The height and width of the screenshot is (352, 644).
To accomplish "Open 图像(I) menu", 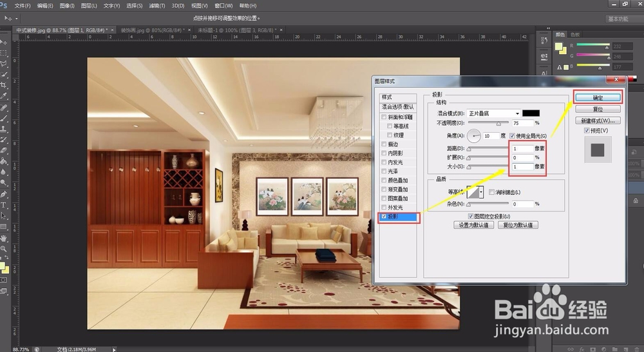I will click(67, 6).
